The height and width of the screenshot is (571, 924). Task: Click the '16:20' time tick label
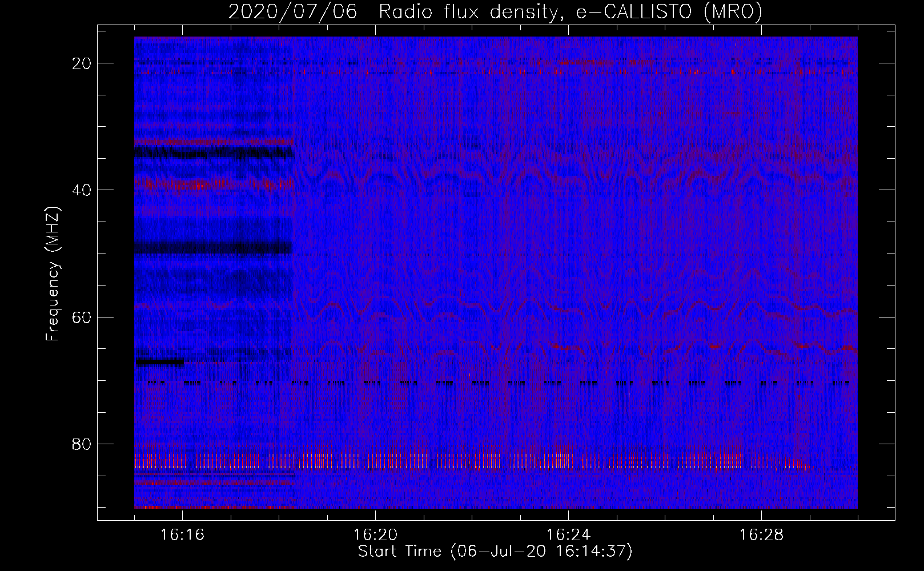tap(375, 535)
